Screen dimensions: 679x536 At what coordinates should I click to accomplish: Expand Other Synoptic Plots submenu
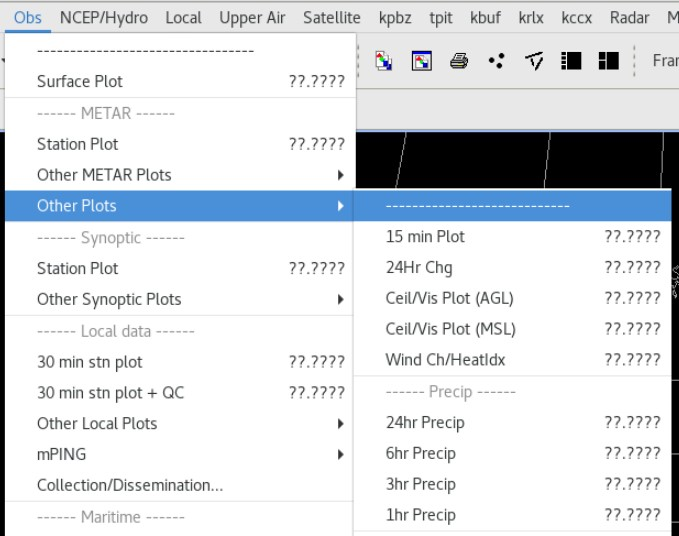(x=180, y=299)
